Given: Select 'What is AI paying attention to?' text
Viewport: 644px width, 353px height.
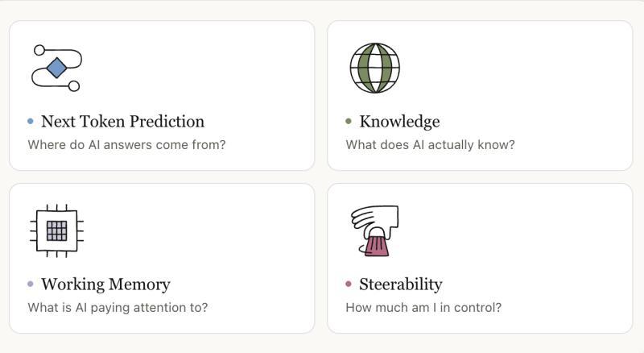Looking at the screenshot, I should tap(118, 308).
